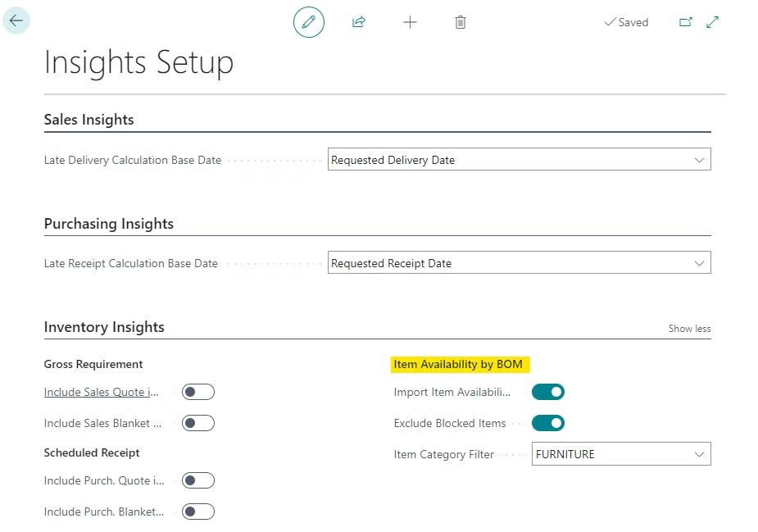Image resolution: width=758 pixels, height=532 pixels.
Task: Open Late Delivery Calculation Base Date dropdown
Action: tap(520, 160)
